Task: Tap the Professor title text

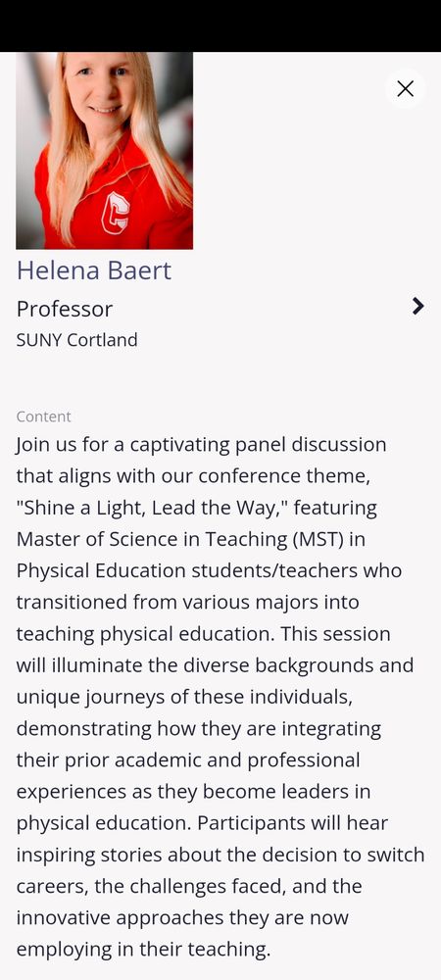Action: (65, 309)
